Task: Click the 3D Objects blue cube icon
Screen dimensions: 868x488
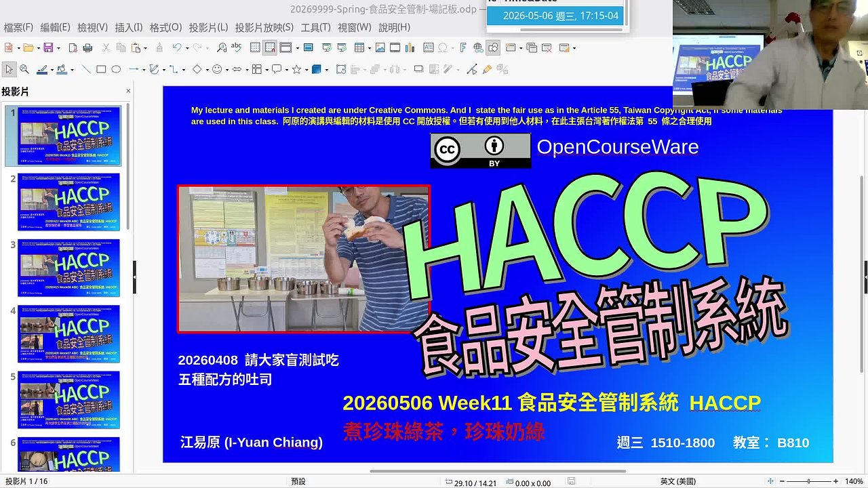Action: pyautogui.click(x=317, y=69)
